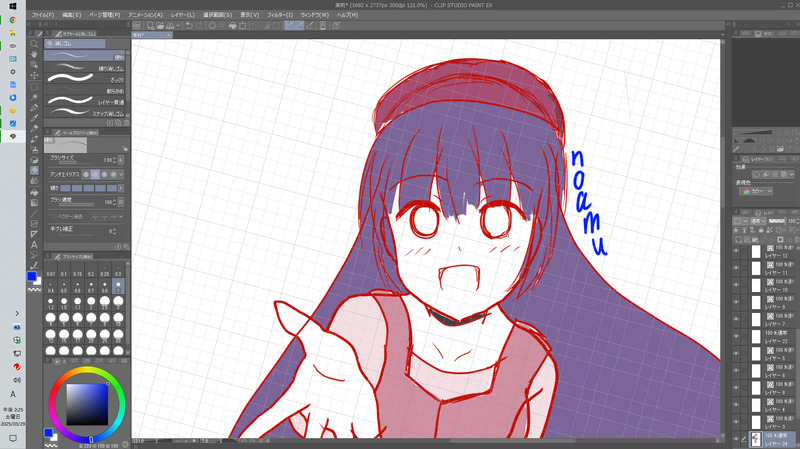
Task: Open the フィルター(I) menu
Action: (x=280, y=15)
